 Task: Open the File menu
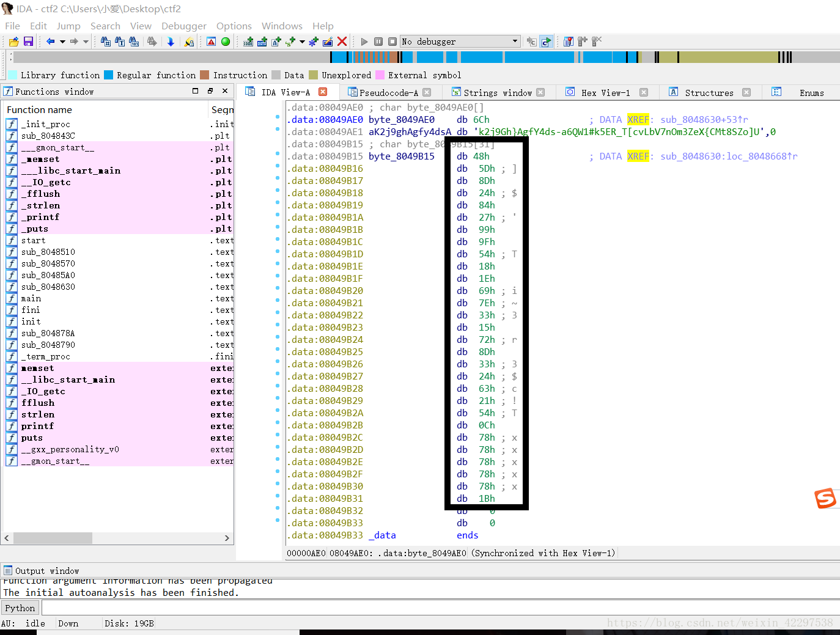coord(12,26)
